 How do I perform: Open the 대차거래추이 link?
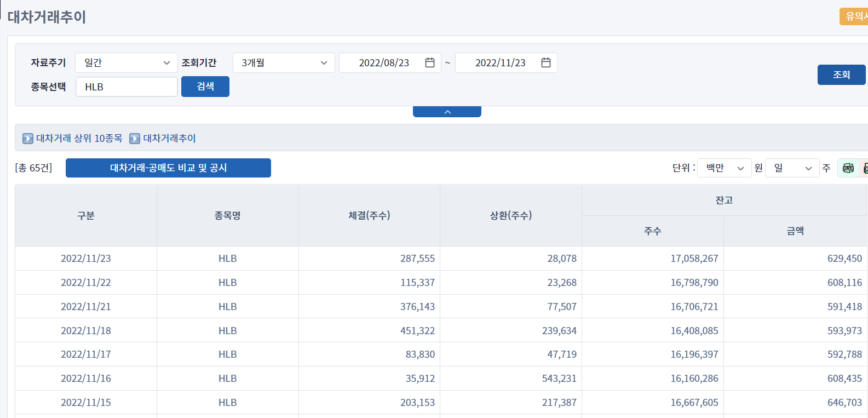(x=169, y=139)
